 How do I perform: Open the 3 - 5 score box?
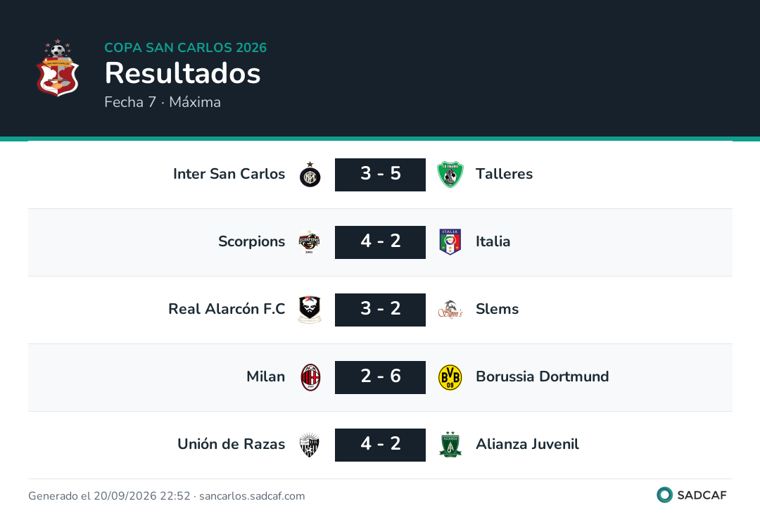click(380, 175)
